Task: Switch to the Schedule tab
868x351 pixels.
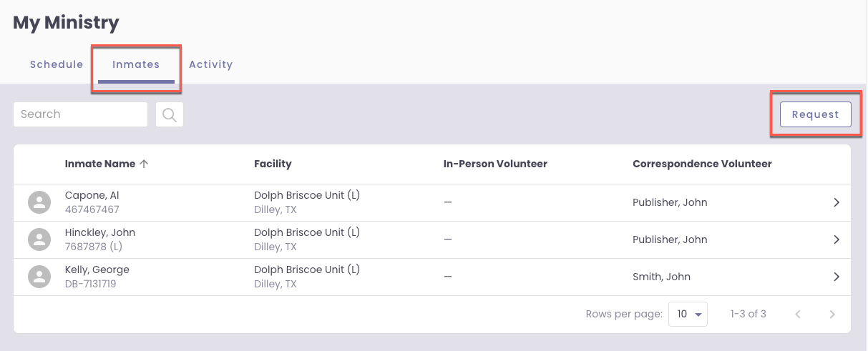Action: click(x=57, y=64)
